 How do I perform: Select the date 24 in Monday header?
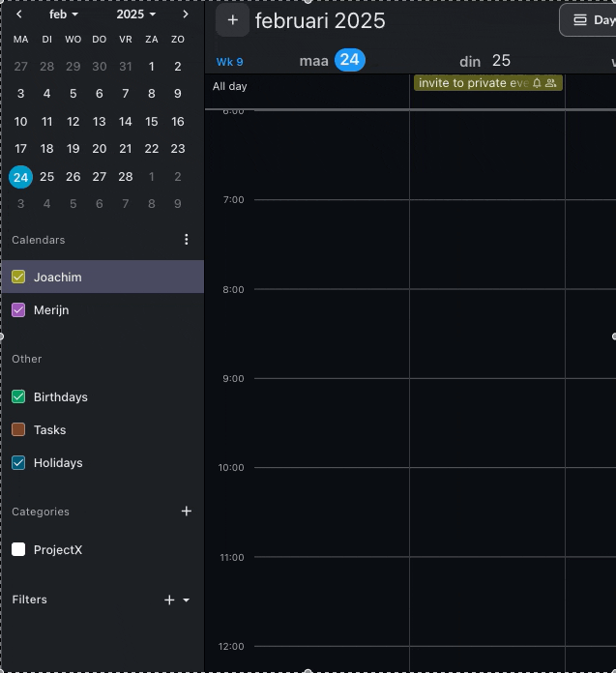tap(349, 61)
